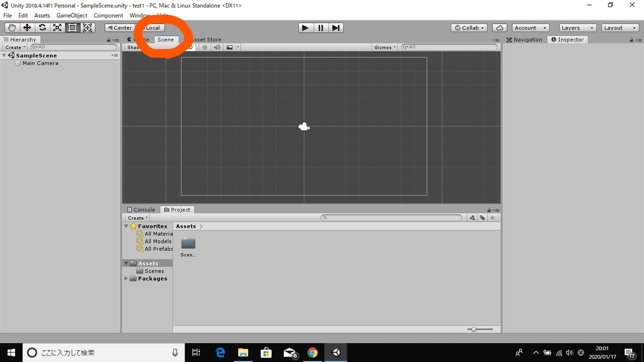The height and width of the screenshot is (362, 644).
Task: Switch to the Project tab
Action: [177, 210]
